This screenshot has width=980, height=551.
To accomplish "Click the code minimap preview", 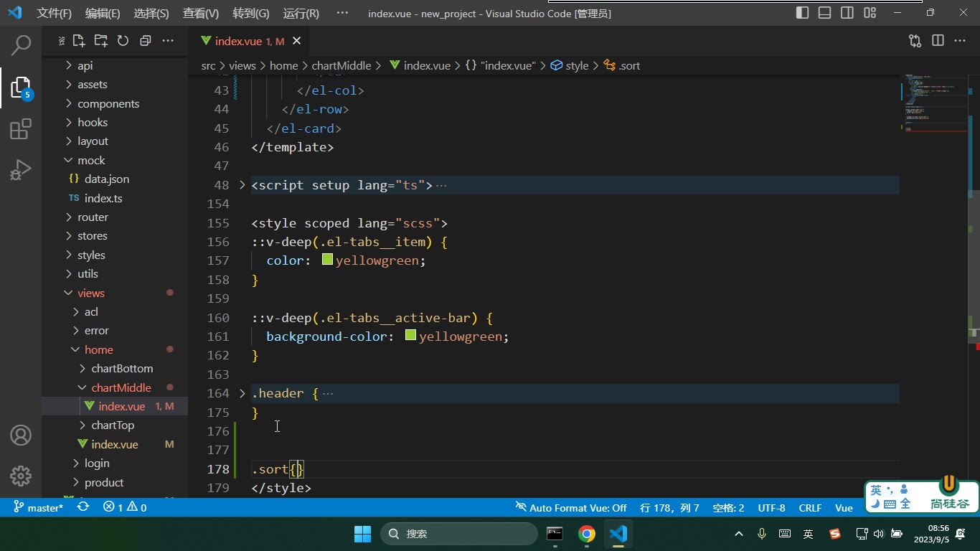I will point(935,104).
